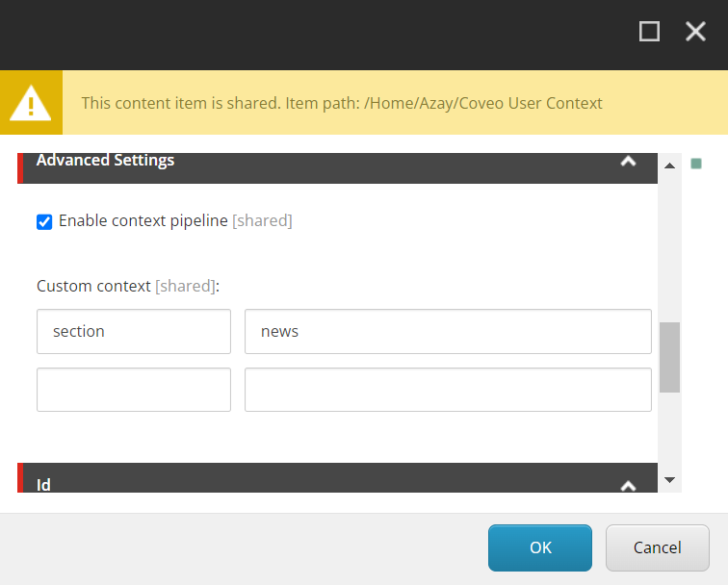Viewport: 728px width, 585px height.
Task: Maximize the dialog window
Action: [x=649, y=32]
